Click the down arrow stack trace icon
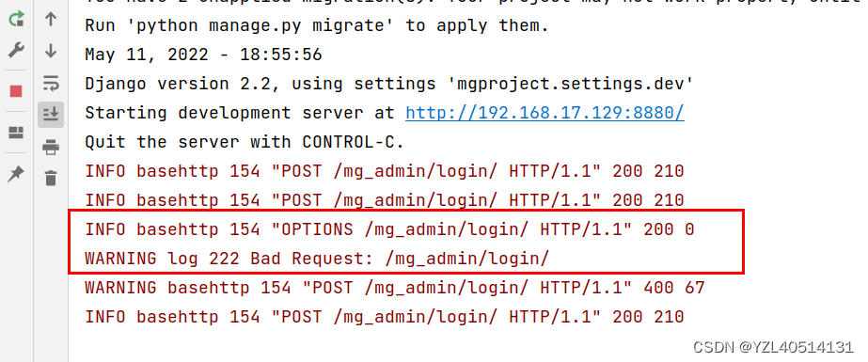The width and height of the screenshot is (868, 362). pyautogui.click(x=51, y=51)
